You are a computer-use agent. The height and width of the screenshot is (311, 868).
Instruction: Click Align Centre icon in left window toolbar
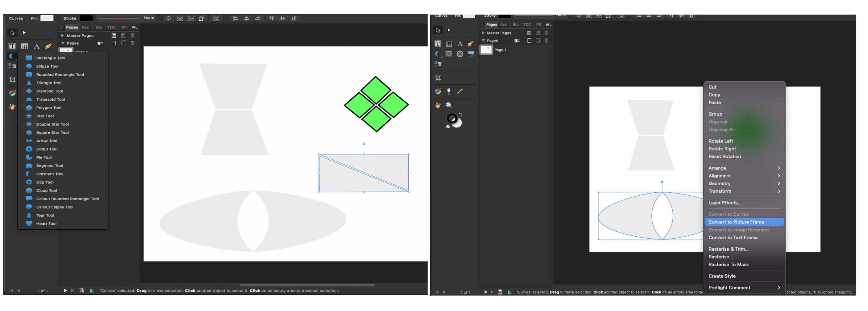[247, 18]
